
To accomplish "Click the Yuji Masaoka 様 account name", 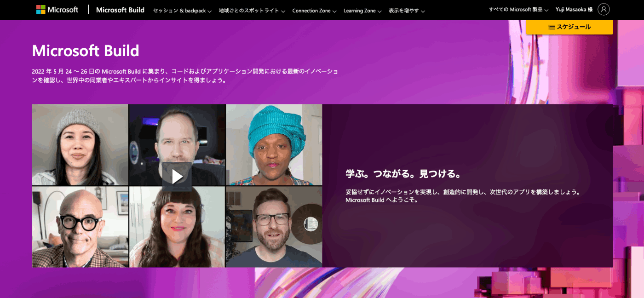I will 574,9.
